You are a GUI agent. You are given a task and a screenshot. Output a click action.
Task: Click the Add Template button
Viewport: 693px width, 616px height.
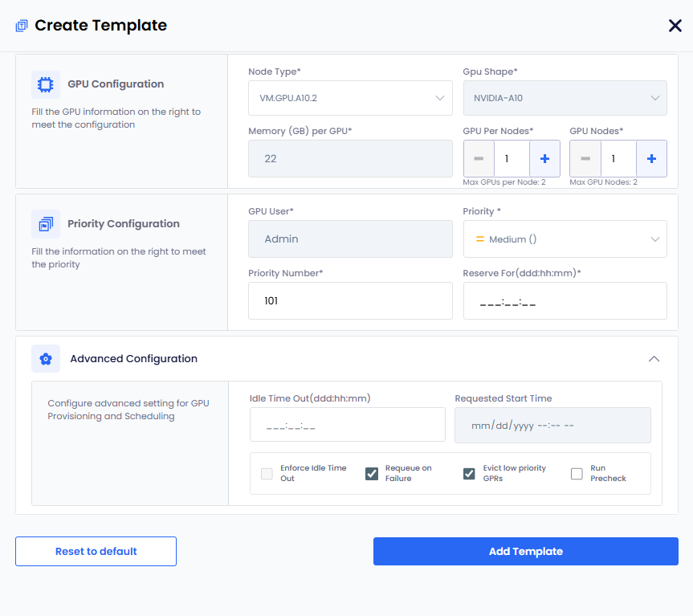(x=525, y=552)
